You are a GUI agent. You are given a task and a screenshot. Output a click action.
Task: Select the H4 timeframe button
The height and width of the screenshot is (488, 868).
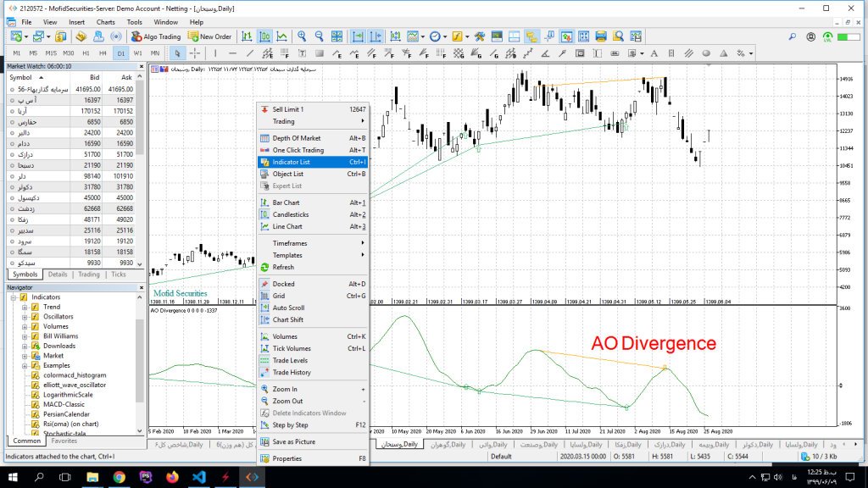point(103,53)
